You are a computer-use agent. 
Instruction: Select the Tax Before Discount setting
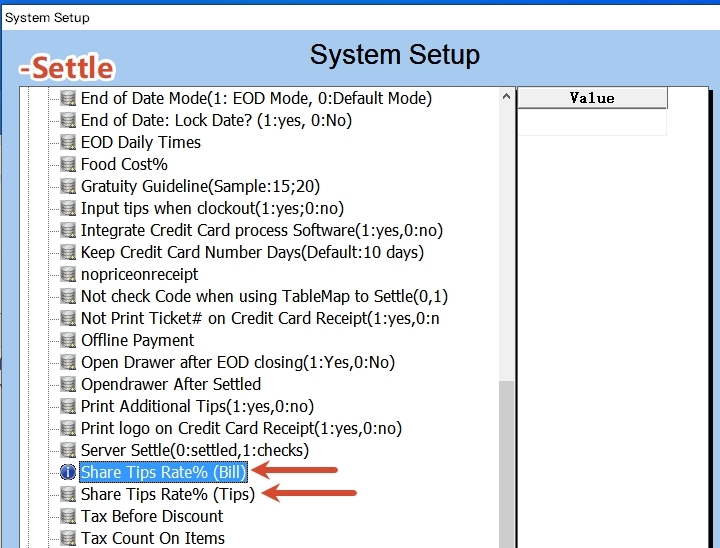(152, 517)
